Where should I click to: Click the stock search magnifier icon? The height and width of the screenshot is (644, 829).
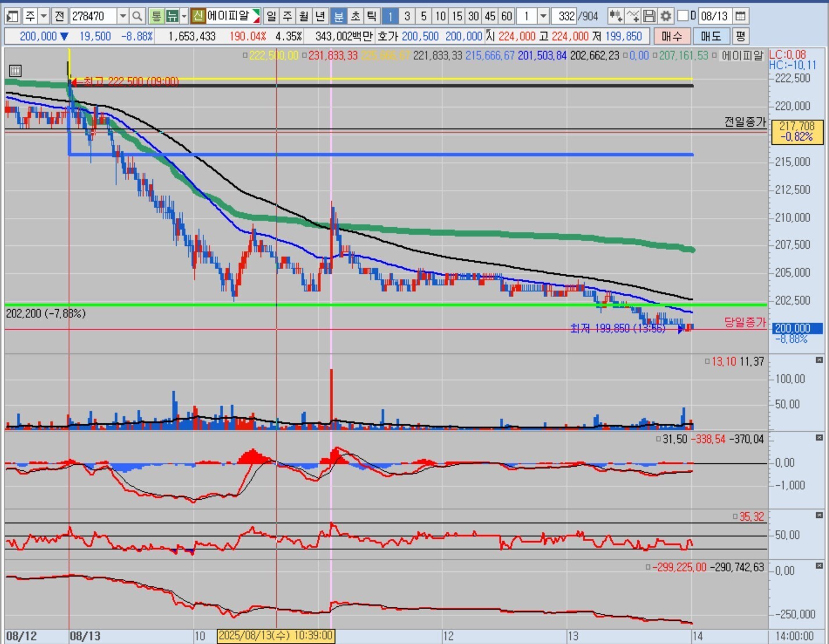(x=137, y=16)
